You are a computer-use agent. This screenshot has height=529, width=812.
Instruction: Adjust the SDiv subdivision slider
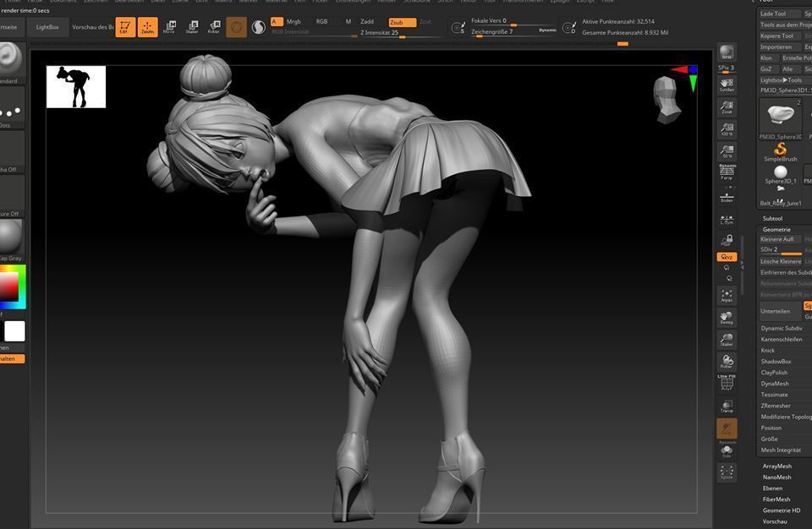781,250
